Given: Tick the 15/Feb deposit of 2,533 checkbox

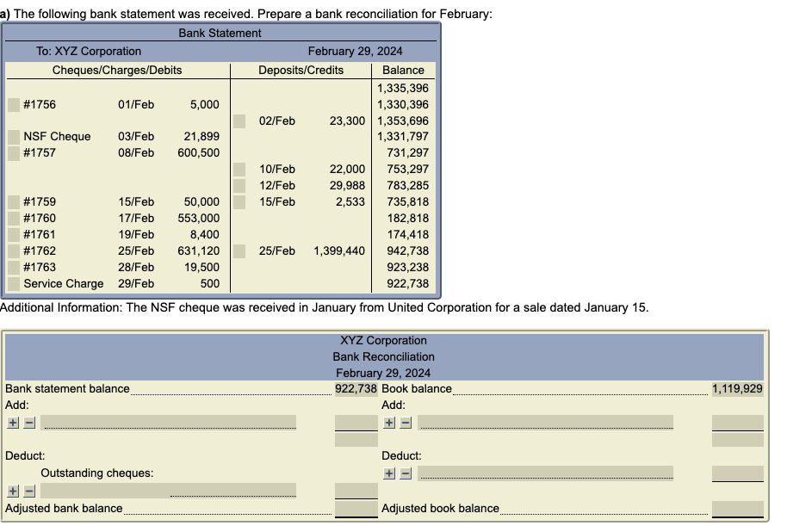Looking at the screenshot, I should point(239,201).
